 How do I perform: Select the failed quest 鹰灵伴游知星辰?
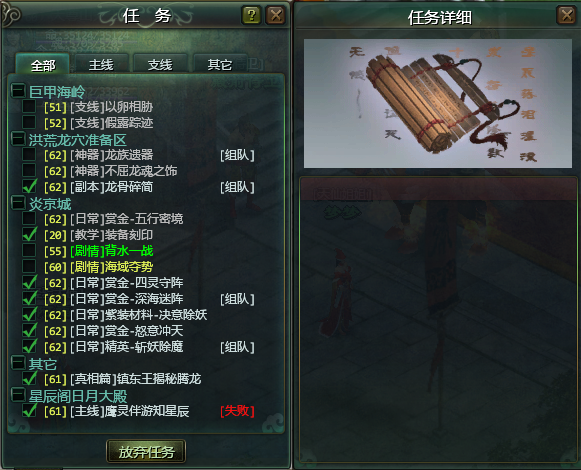(117, 411)
